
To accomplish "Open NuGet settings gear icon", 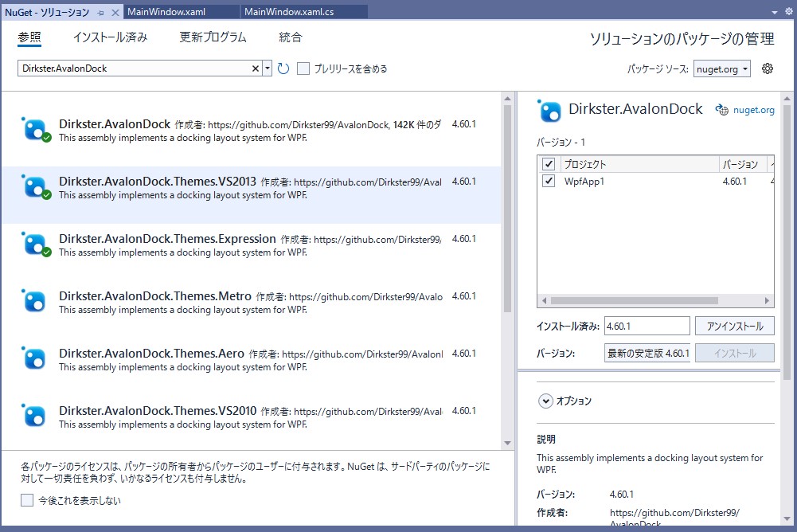I will [768, 68].
